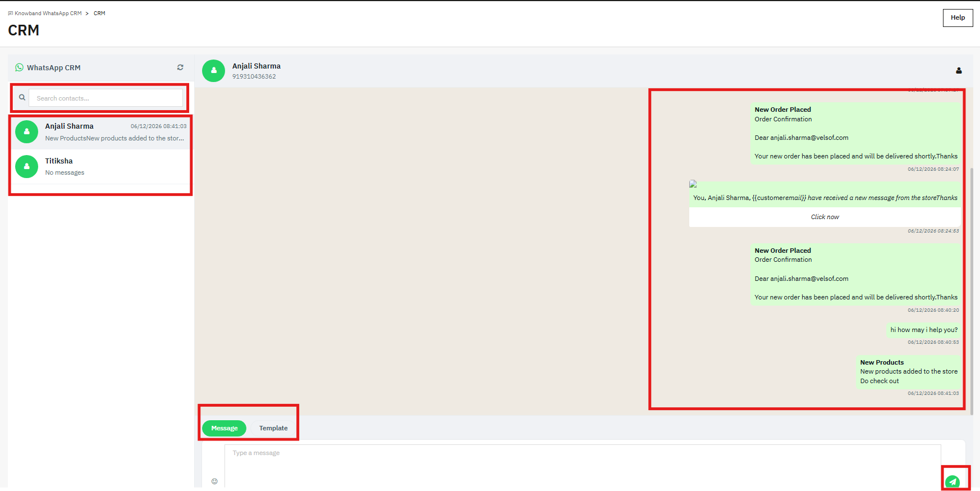Click the New Products message bubble
The image size is (980, 491).
pyautogui.click(x=909, y=371)
